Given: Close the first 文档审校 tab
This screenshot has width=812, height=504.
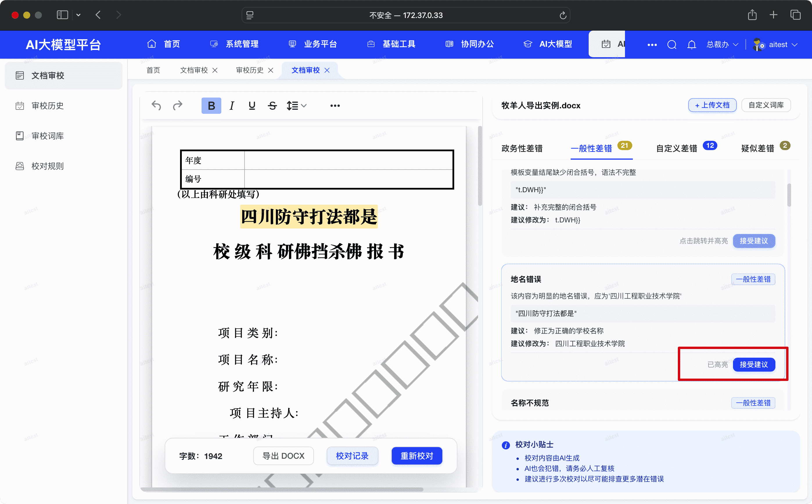Looking at the screenshot, I should tap(215, 70).
